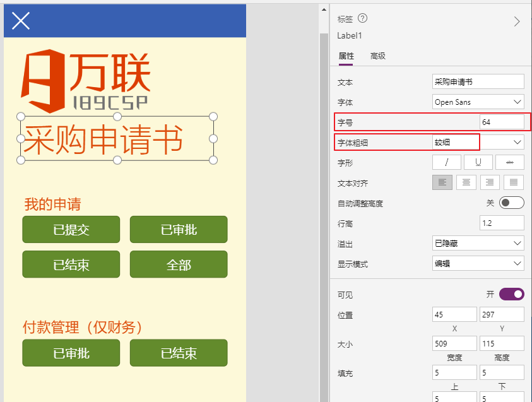
Task: Click the 字号 font size field 64
Action: [502, 122]
